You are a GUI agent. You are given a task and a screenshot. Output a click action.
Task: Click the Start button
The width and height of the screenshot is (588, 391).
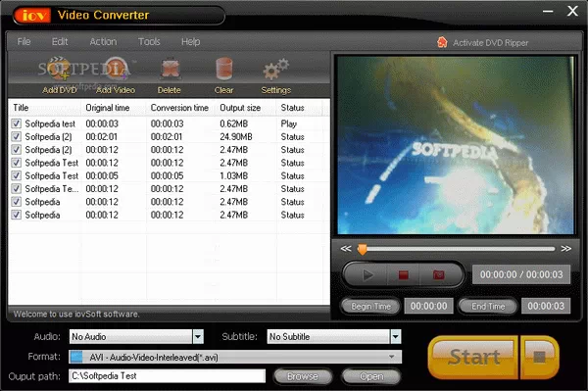coord(473,357)
